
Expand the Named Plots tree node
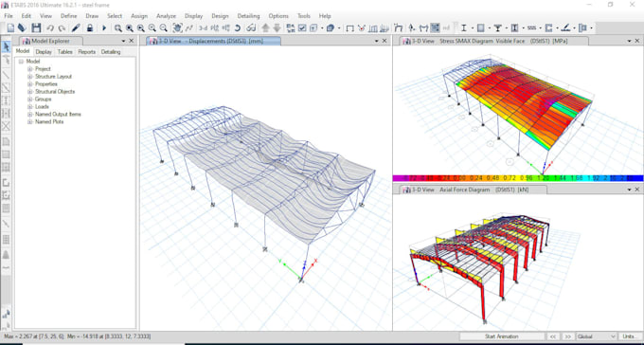click(30, 121)
